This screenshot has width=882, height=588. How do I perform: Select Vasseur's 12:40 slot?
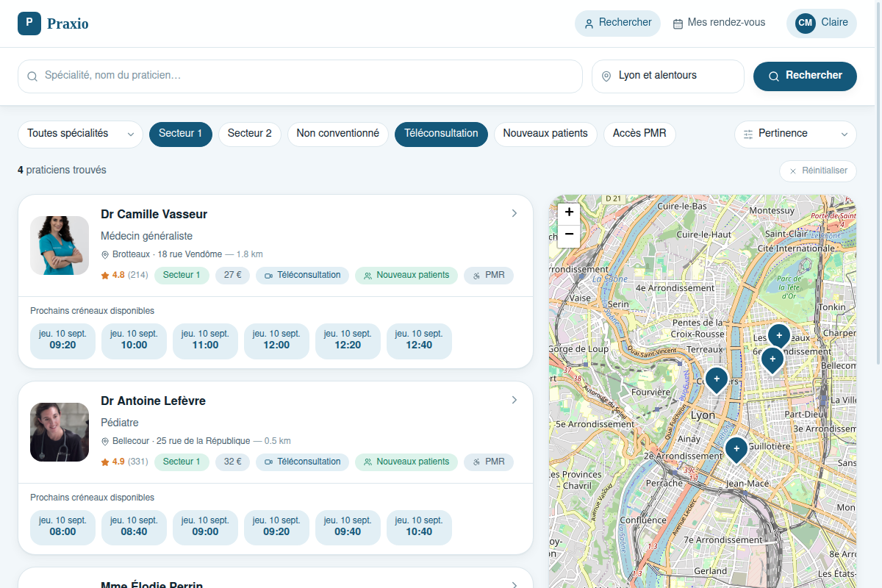tap(419, 340)
